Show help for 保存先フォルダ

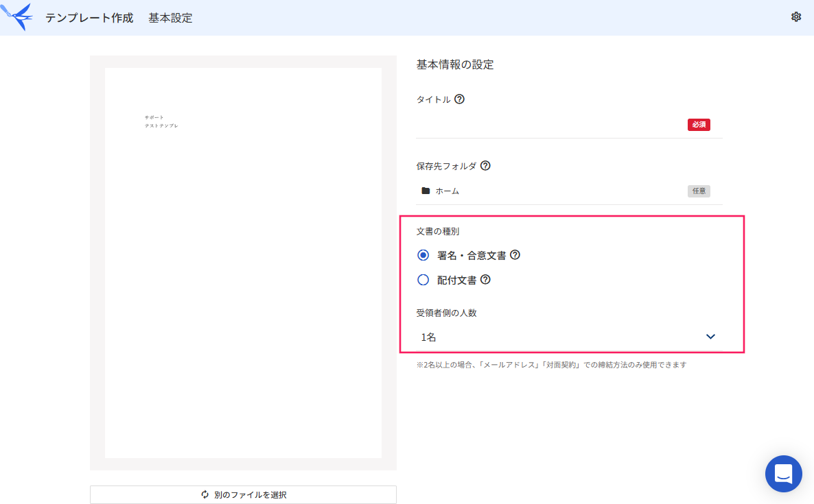[x=485, y=166]
